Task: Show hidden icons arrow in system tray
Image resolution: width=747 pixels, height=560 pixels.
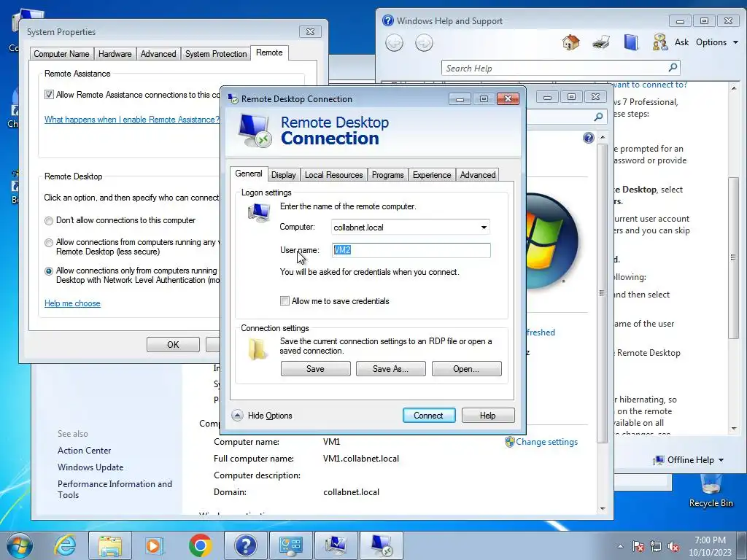Action: tap(620, 547)
